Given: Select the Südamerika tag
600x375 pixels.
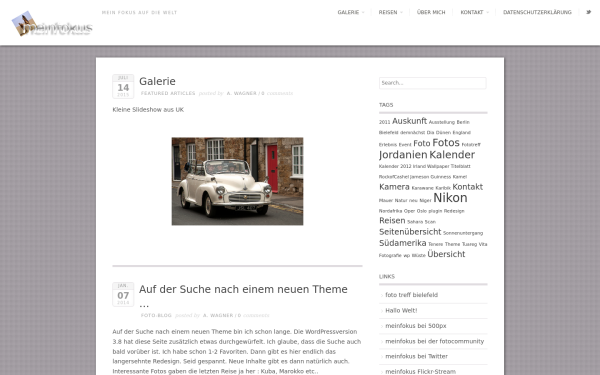Looking at the screenshot, I should click(403, 243).
